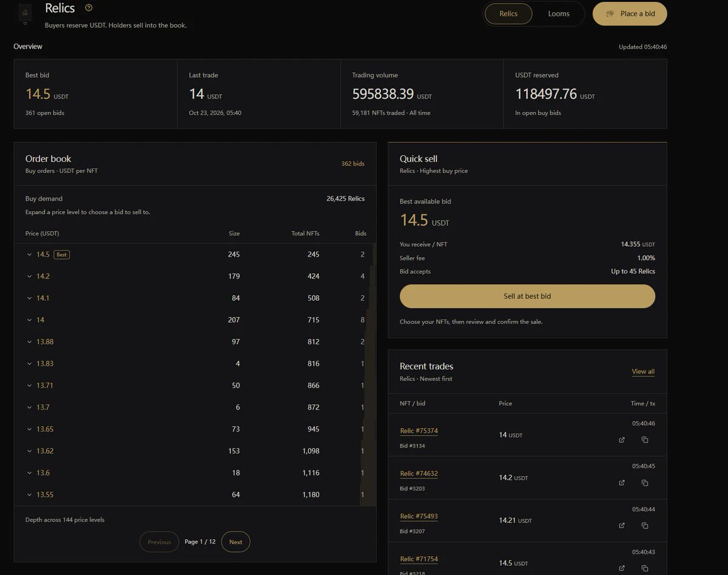Open the Relic #75493 link

[x=419, y=516]
